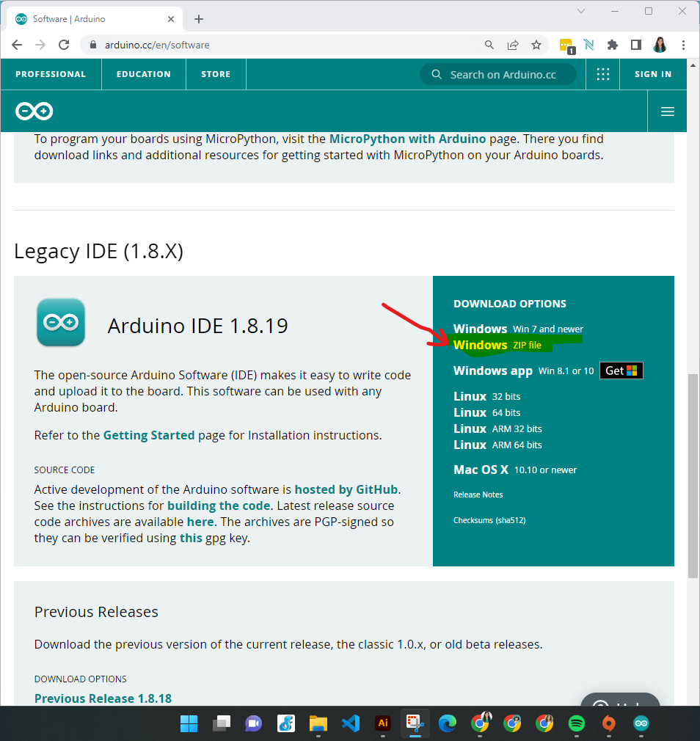This screenshot has height=741, width=700.
Task: Download the Windows ZIP file
Action: pos(497,345)
